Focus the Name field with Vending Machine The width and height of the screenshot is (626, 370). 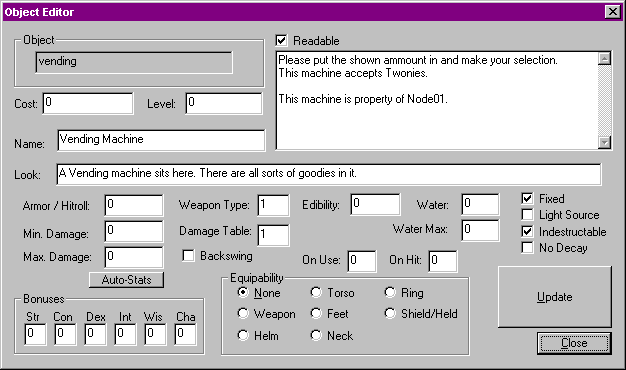point(161,140)
